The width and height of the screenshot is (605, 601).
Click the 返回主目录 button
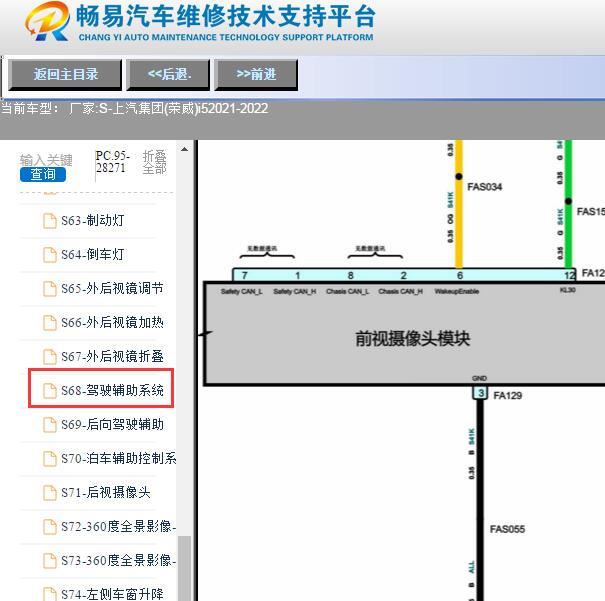coord(65,75)
